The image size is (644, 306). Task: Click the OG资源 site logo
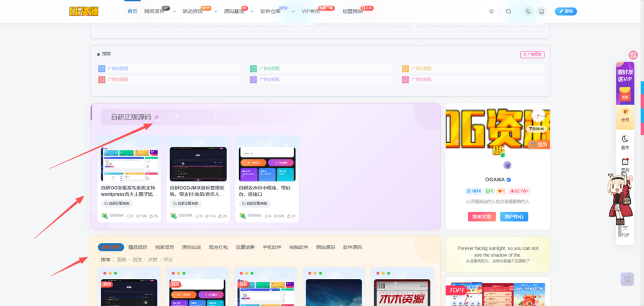(84, 11)
